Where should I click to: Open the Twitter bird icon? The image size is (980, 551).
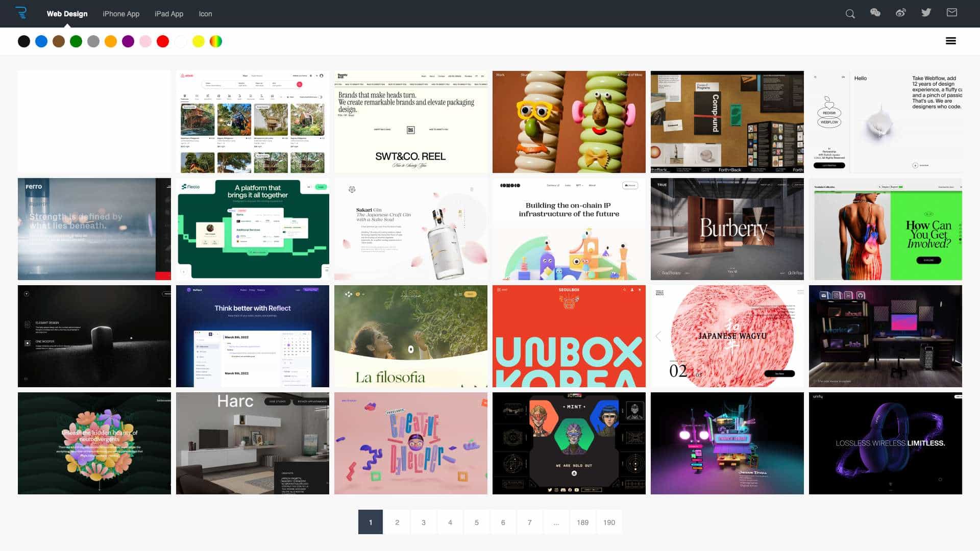tap(926, 13)
